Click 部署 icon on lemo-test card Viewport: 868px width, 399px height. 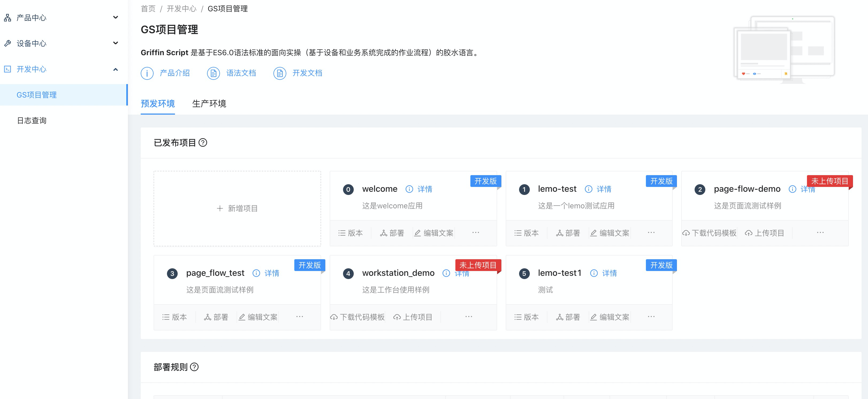(x=559, y=233)
